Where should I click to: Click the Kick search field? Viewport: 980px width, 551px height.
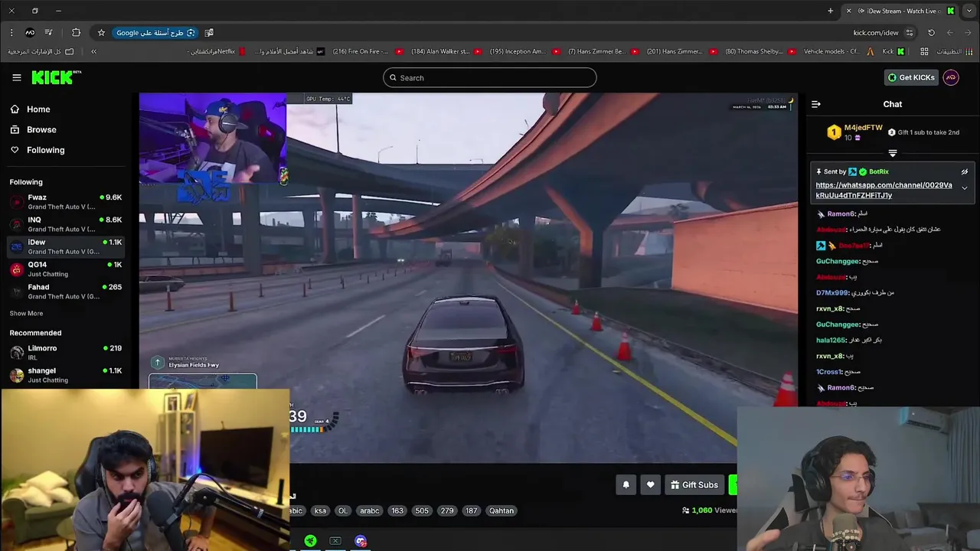coord(490,77)
